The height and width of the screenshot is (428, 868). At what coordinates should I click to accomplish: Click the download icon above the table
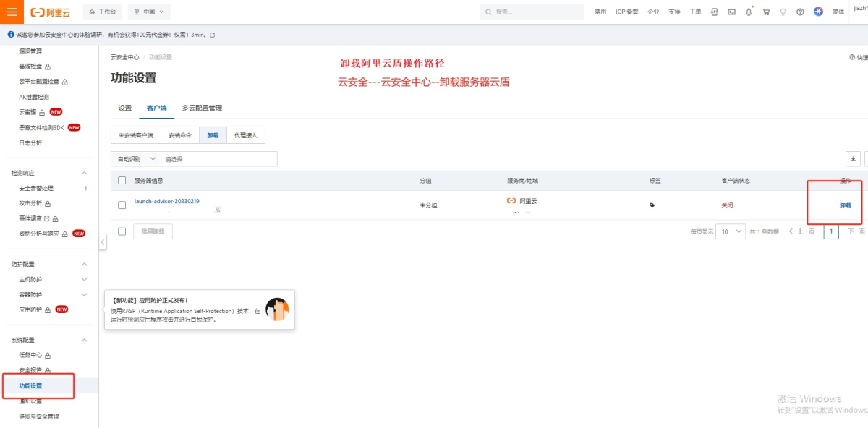854,158
